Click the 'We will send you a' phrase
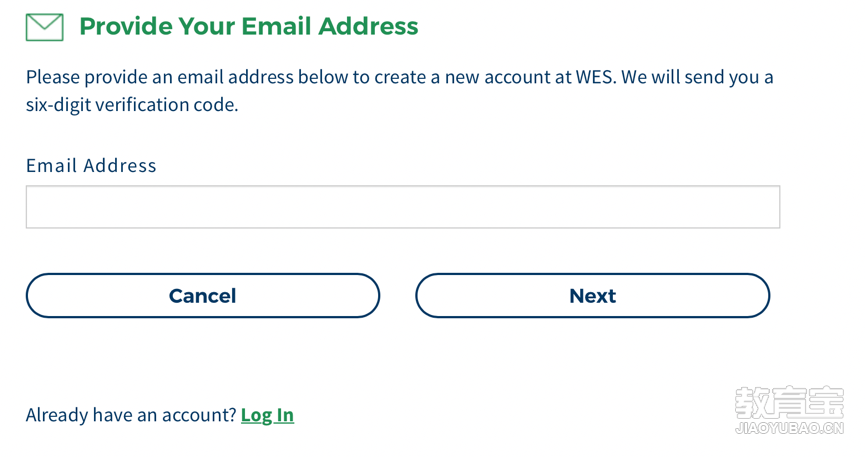Image resolution: width=865 pixels, height=457 pixels. [x=697, y=77]
